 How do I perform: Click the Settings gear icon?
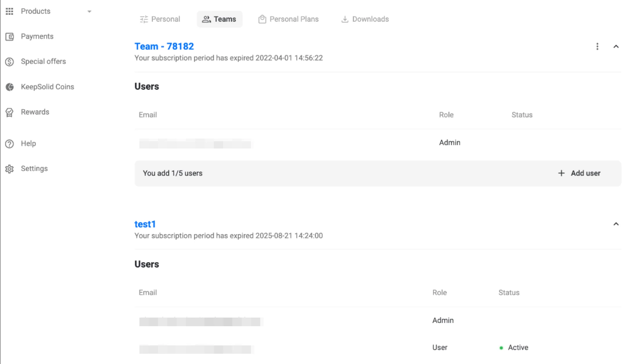(x=10, y=169)
